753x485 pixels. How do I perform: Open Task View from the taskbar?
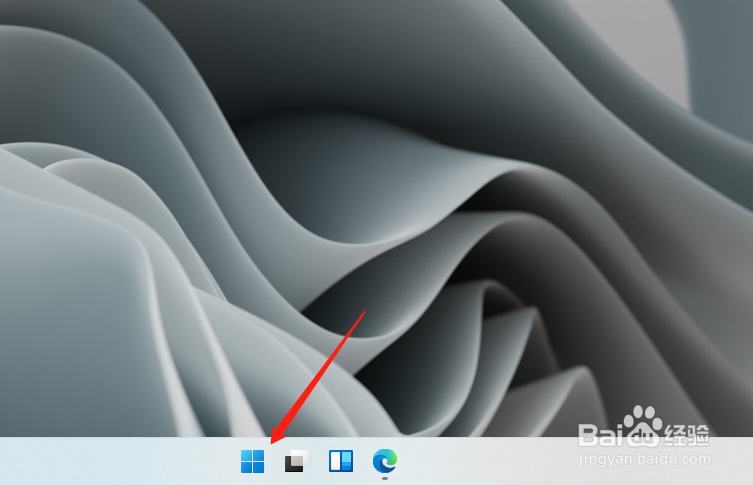pyautogui.click(x=296, y=461)
